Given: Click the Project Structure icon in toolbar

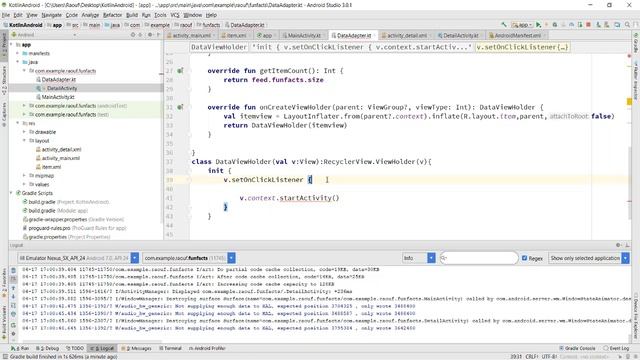Looking at the screenshot, I should tap(617, 25).
